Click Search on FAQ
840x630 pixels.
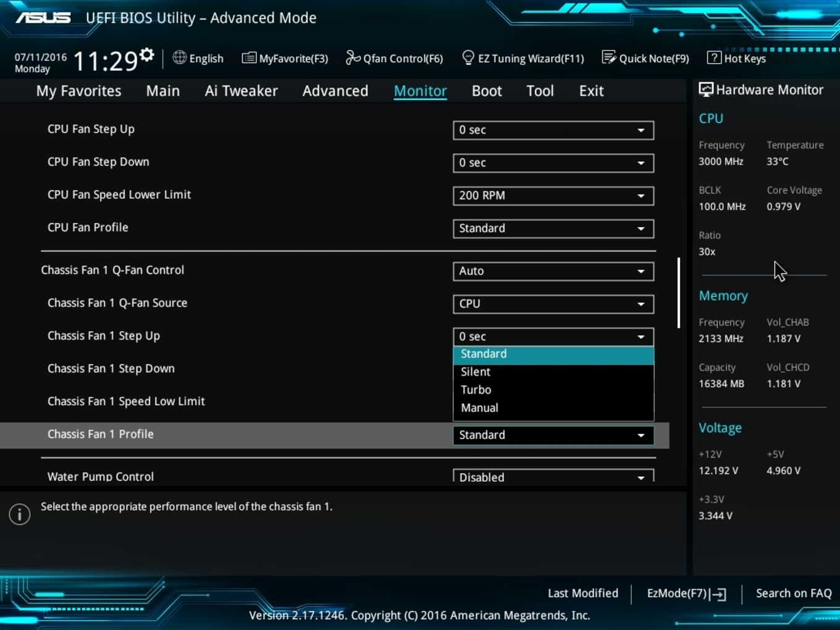794,594
